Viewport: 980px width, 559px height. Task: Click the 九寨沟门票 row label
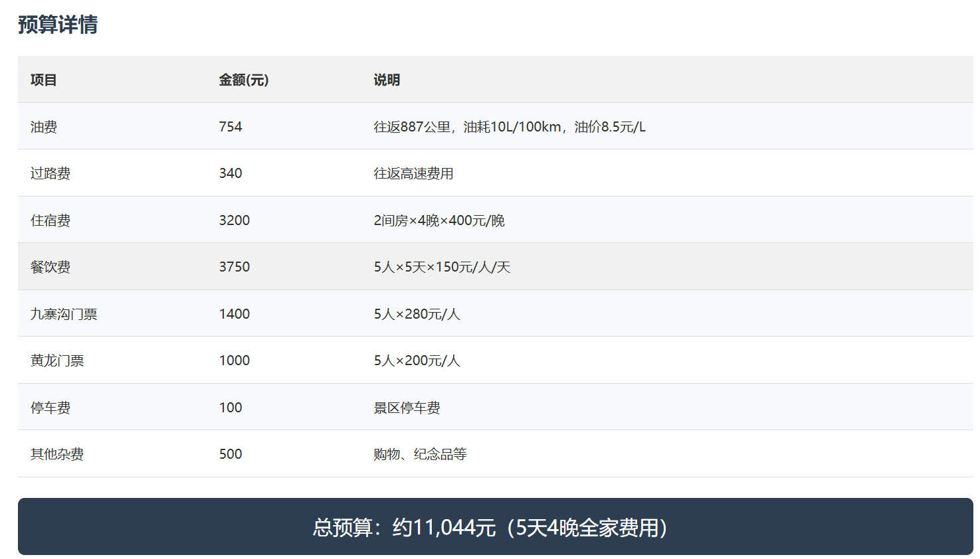[x=64, y=314]
